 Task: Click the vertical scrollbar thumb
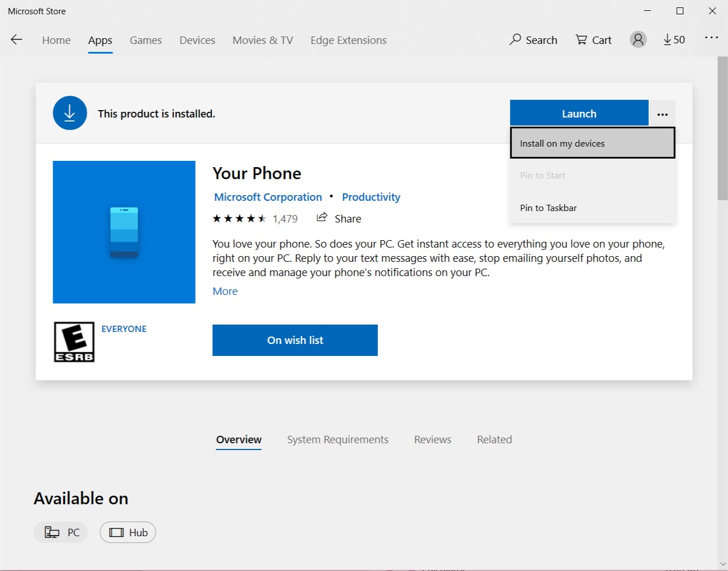coord(723,128)
